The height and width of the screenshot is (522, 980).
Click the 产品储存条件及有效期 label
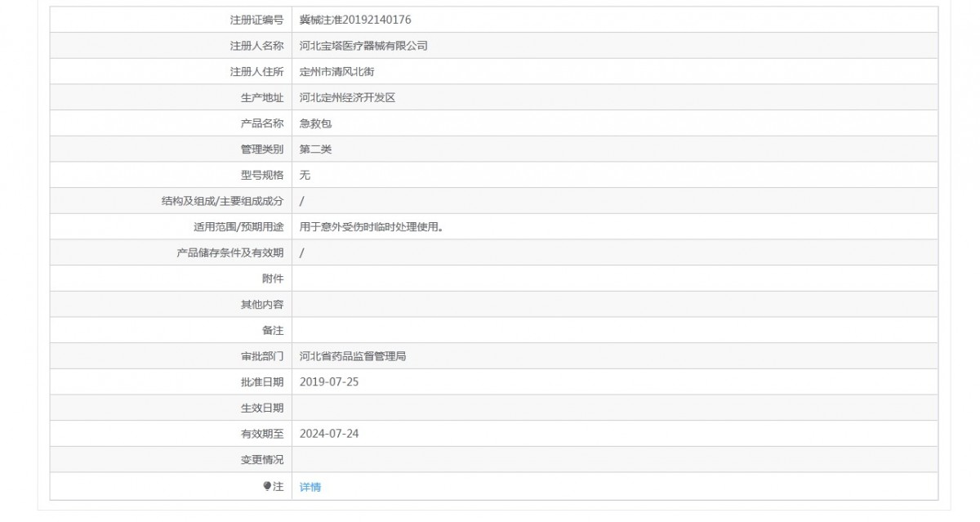pyautogui.click(x=230, y=253)
